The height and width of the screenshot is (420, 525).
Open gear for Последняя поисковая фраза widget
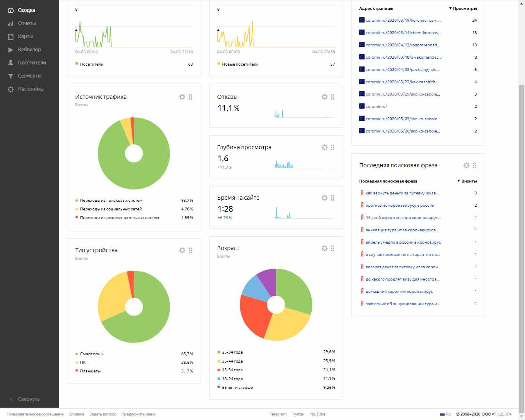466,165
